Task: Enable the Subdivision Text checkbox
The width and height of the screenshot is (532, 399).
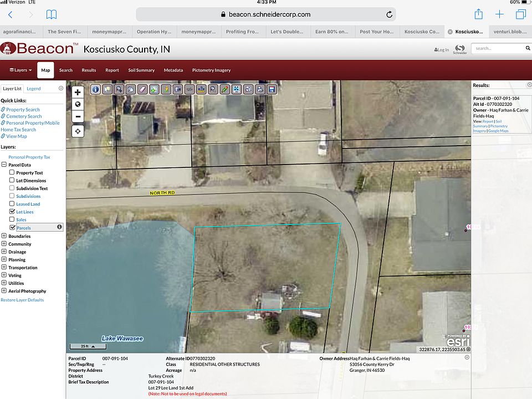Action: pyautogui.click(x=12, y=188)
